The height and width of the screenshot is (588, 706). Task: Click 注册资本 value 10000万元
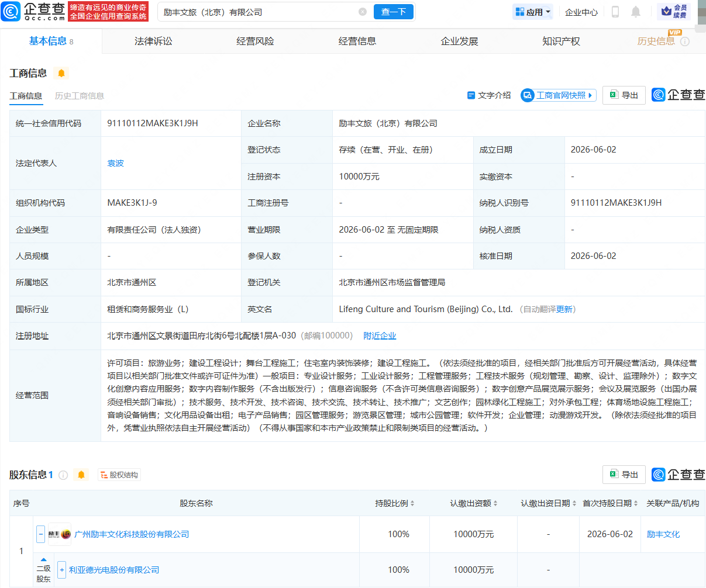click(359, 177)
